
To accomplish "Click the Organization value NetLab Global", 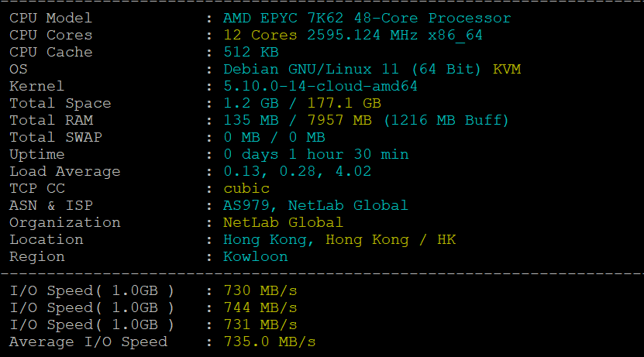I will 283,222.
